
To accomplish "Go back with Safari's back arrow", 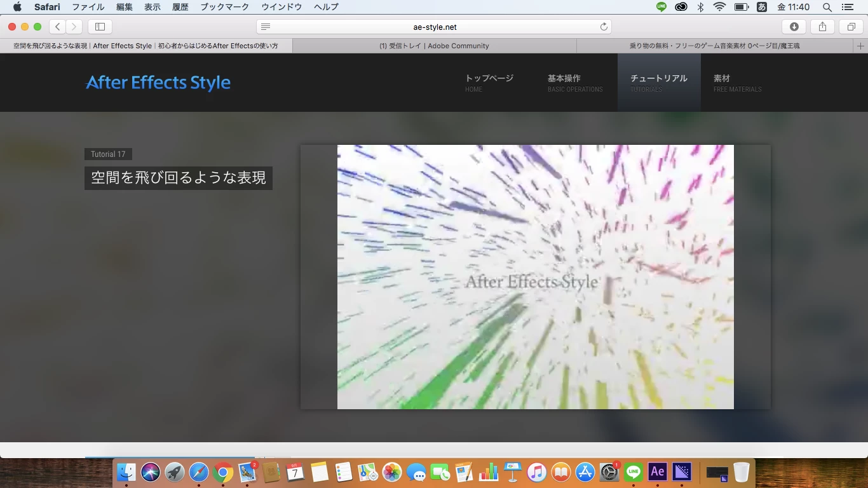I will coord(58,27).
